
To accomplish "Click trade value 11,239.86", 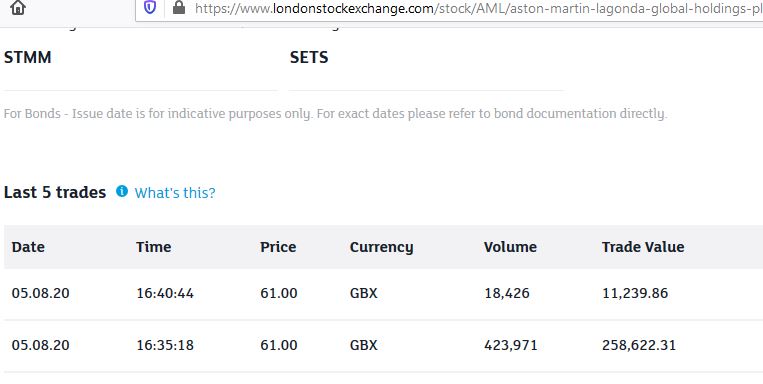I will pos(635,293).
